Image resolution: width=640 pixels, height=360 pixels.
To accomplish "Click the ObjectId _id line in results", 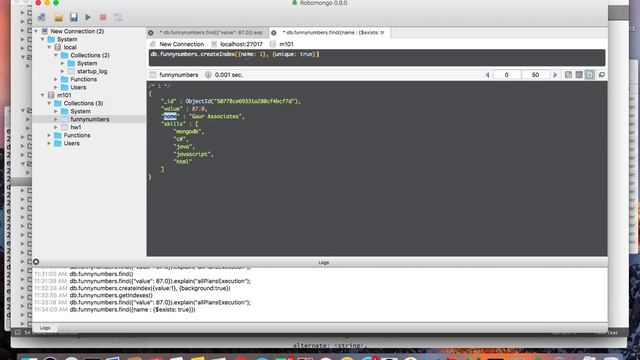I will point(231,101).
